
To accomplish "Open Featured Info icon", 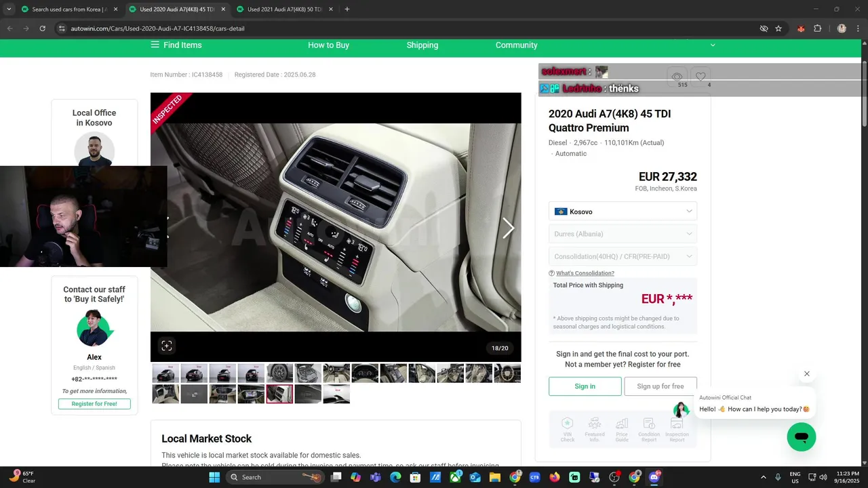I will click(x=595, y=430).
